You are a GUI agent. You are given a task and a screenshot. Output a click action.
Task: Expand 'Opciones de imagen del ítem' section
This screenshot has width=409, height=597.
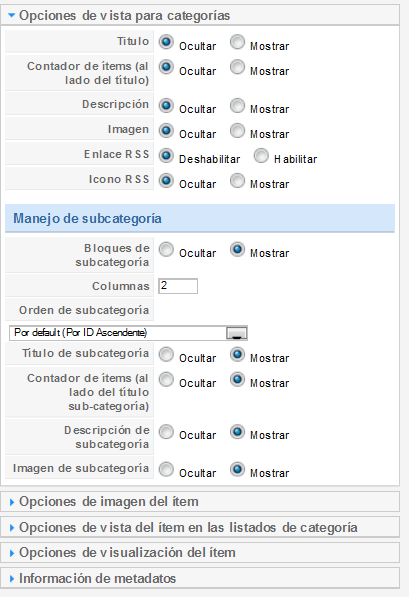[200, 501]
